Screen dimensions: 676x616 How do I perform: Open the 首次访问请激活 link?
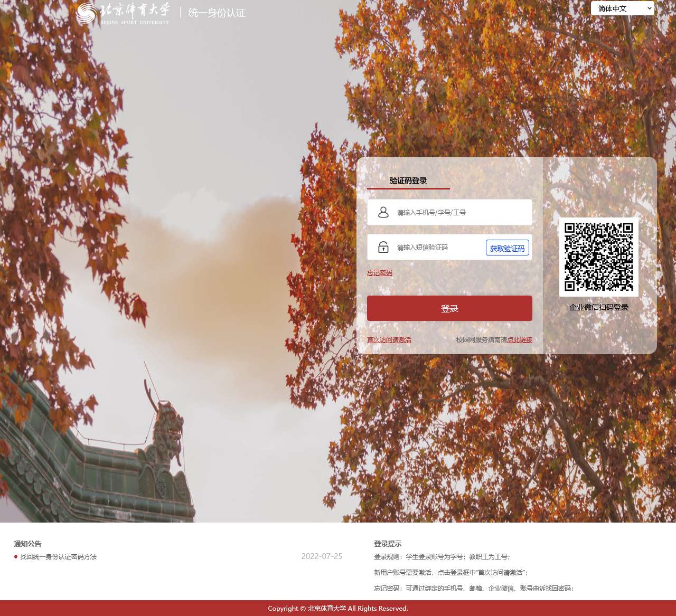point(389,340)
